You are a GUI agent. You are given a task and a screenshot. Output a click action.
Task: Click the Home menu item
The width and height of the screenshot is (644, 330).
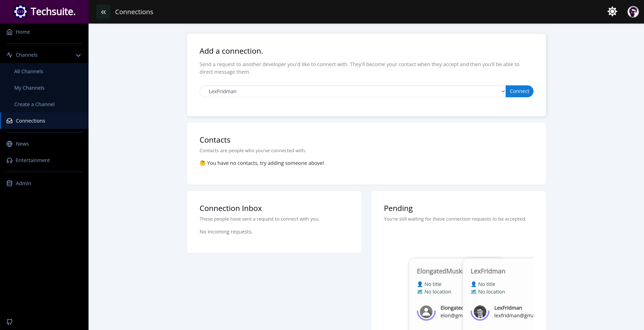pos(23,32)
